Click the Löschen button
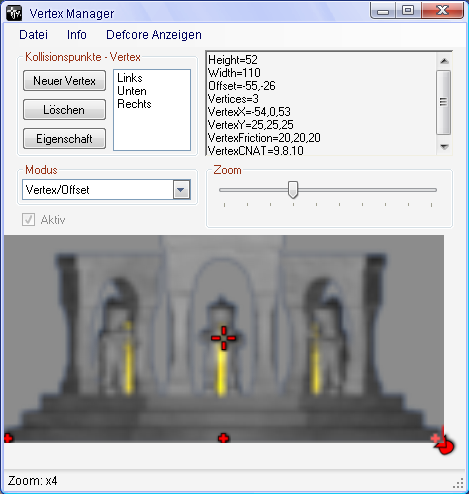The height and width of the screenshot is (494, 469). pyautogui.click(x=64, y=110)
